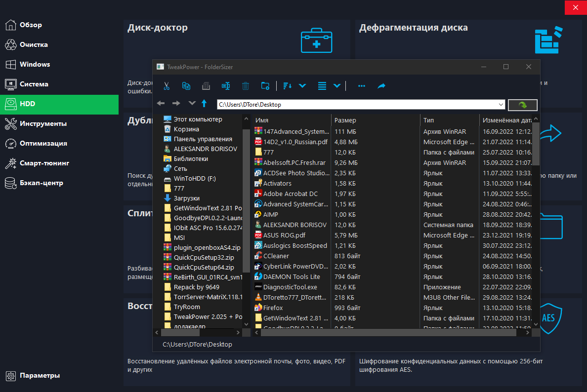Image resolution: width=587 pixels, height=392 pixels.
Task: Go back with the left arrow
Action: click(x=161, y=103)
